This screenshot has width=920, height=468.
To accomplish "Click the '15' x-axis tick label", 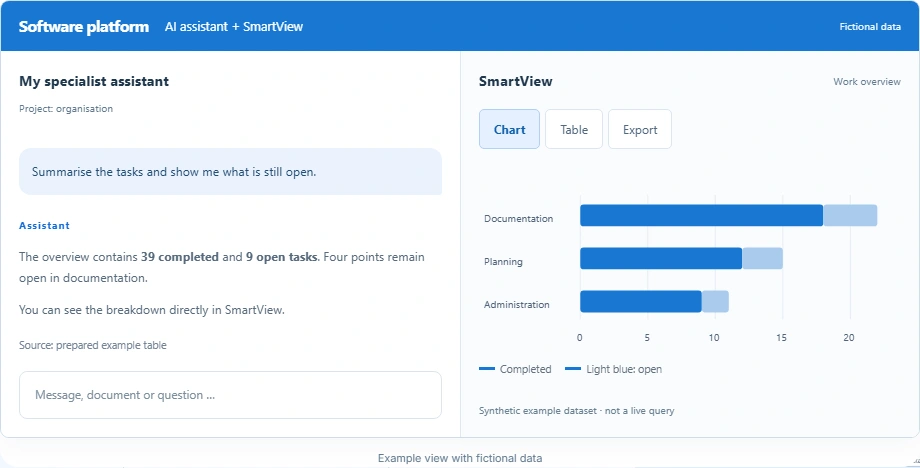I will [782, 338].
